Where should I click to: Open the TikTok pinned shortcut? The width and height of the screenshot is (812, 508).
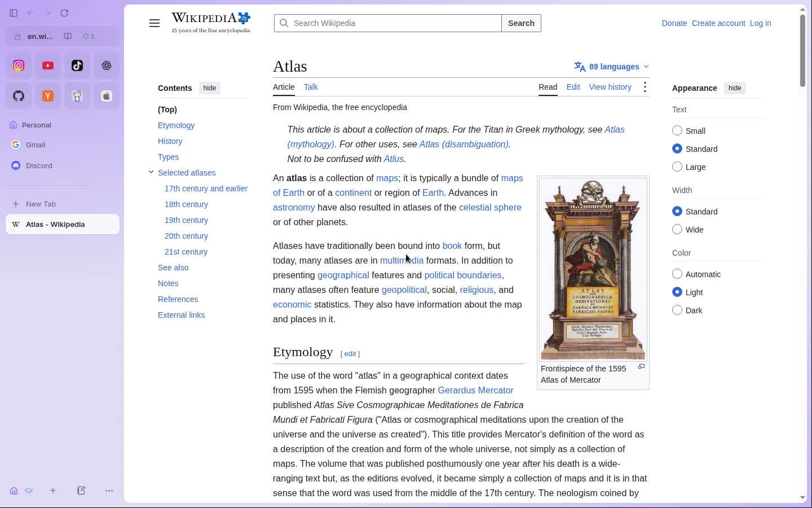pyautogui.click(x=77, y=65)
